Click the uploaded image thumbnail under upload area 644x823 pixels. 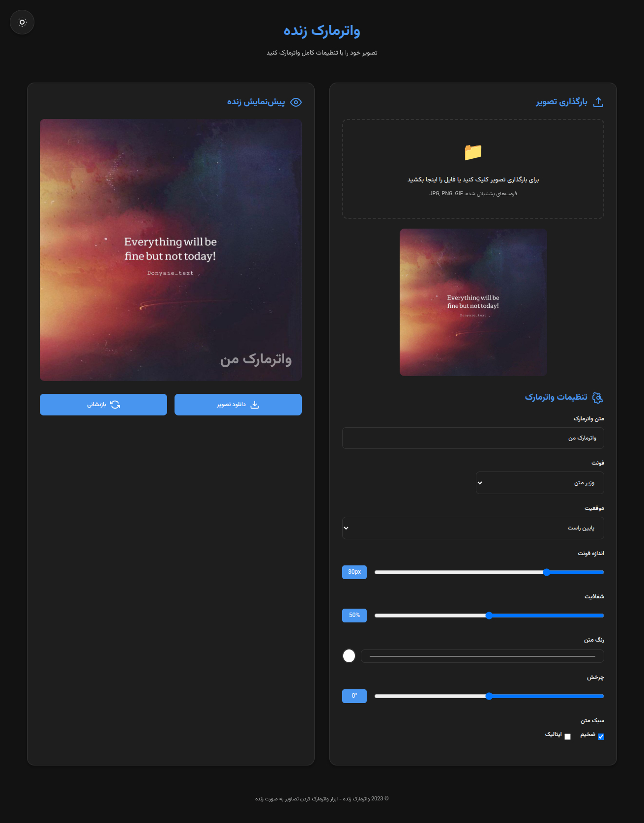pos(473,302)
